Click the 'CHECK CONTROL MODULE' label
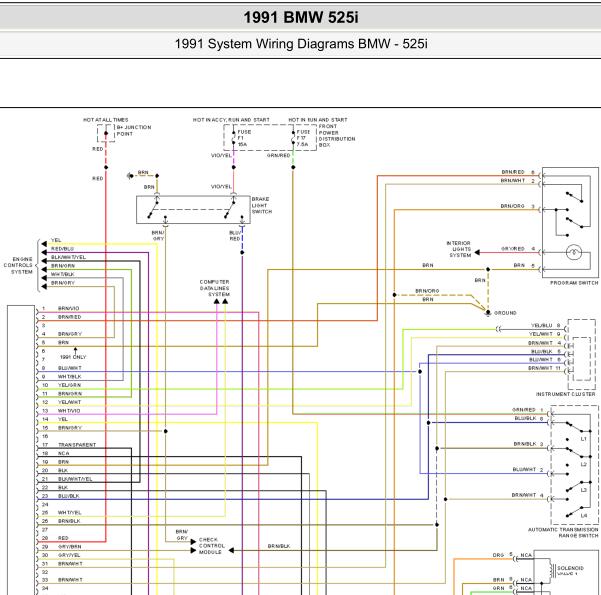The width and height of the screenshot is (601, 595). click(212, 546)
